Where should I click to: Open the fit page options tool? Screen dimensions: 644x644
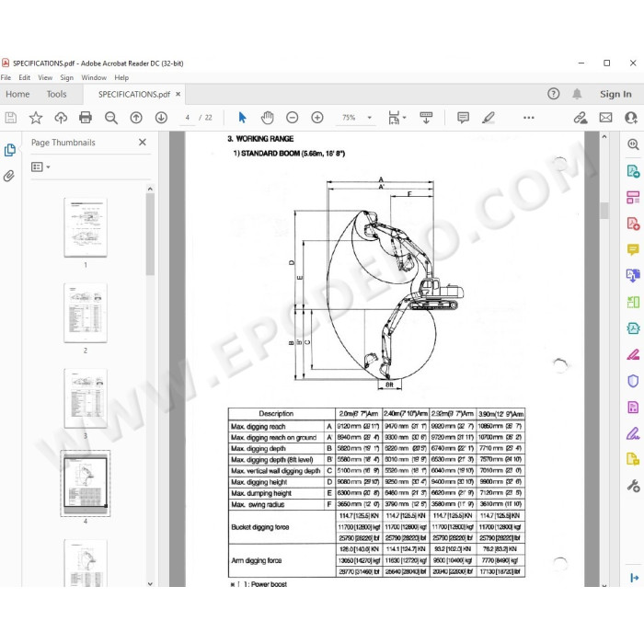(x=394, y=118)
